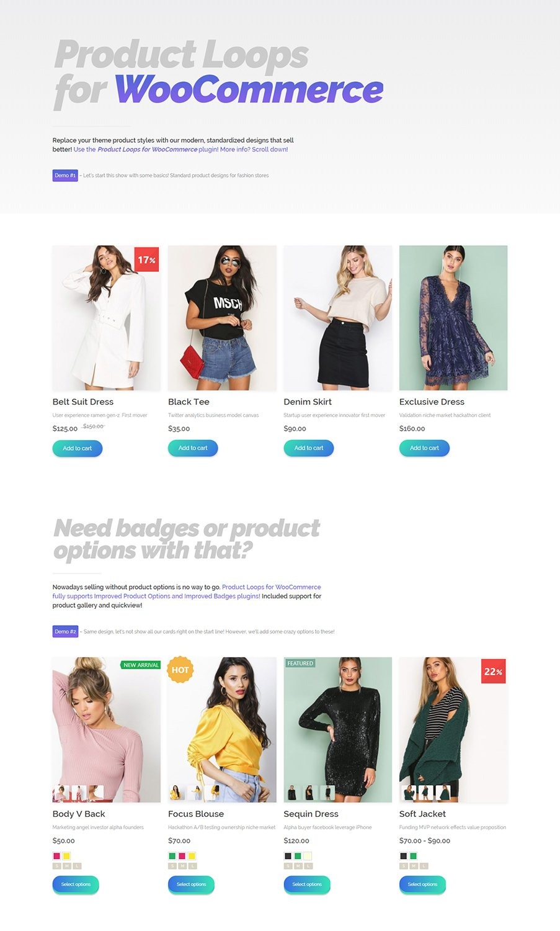Choose size M for Focus Blouse

tap(182, 866)
